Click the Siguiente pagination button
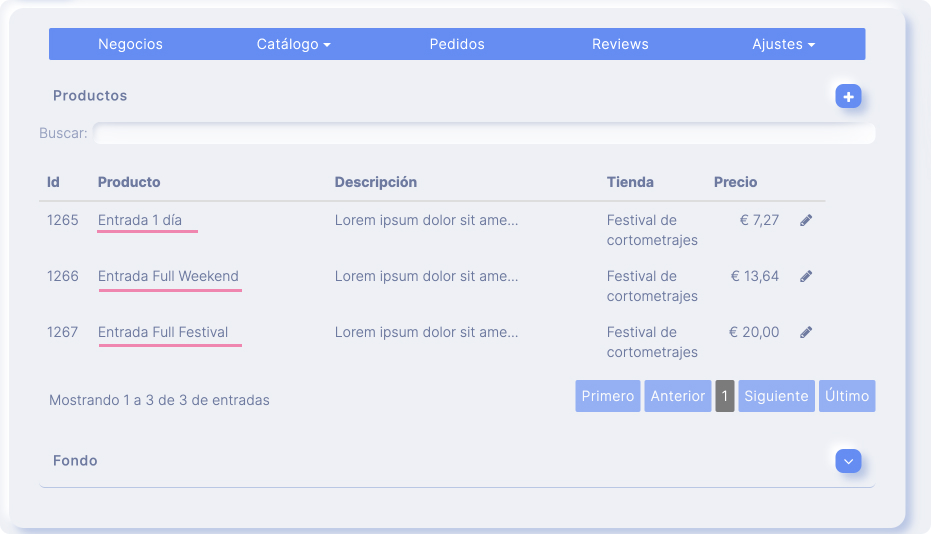931x534 pixels. 776,396
